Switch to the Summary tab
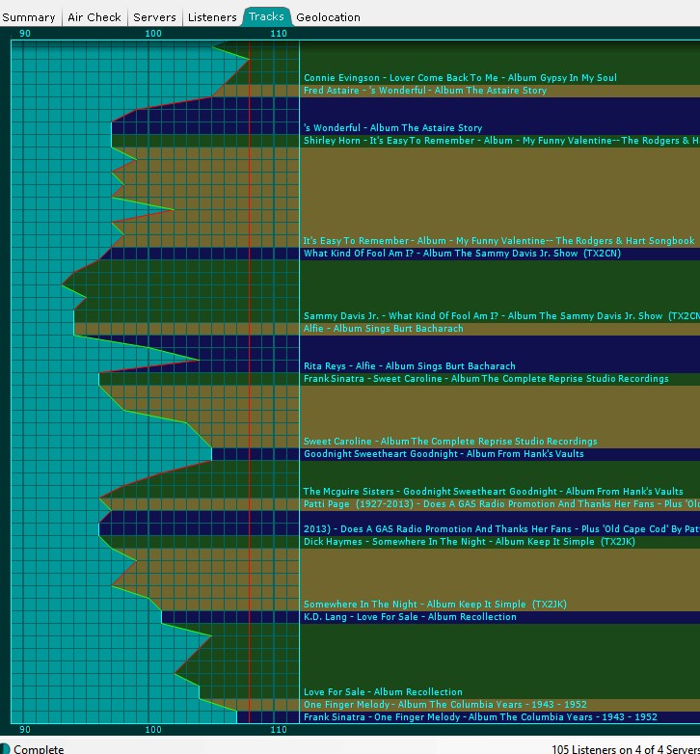Screen dimensions: 700x754 [29, 16]
